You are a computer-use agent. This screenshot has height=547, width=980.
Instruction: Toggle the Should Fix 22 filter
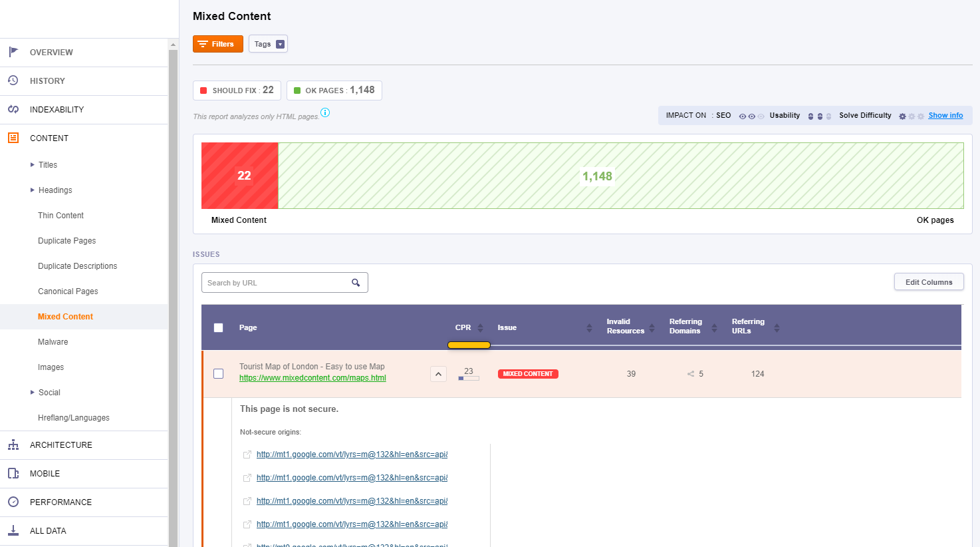click(x=237, y=91)
